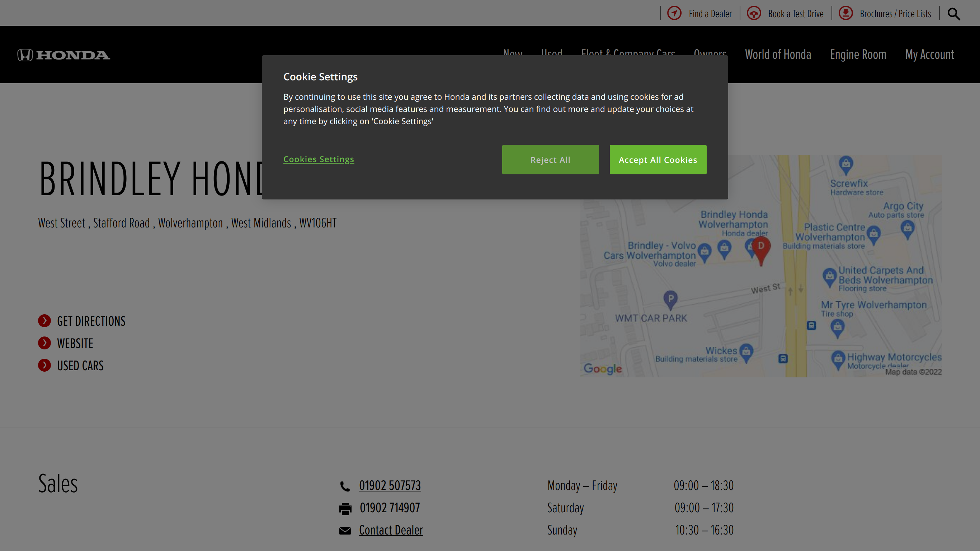Click the envelope icon next to Contact Dealer
The width and height of the screenshot is (980, 551).
tap(345, 531)
